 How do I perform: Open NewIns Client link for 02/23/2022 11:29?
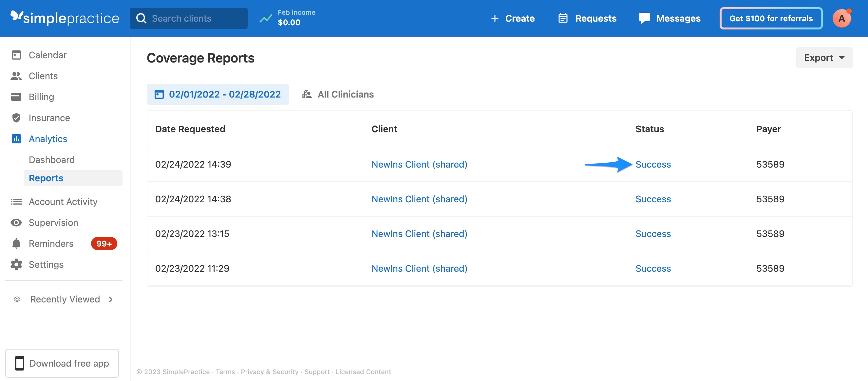[x=419, y=268]
